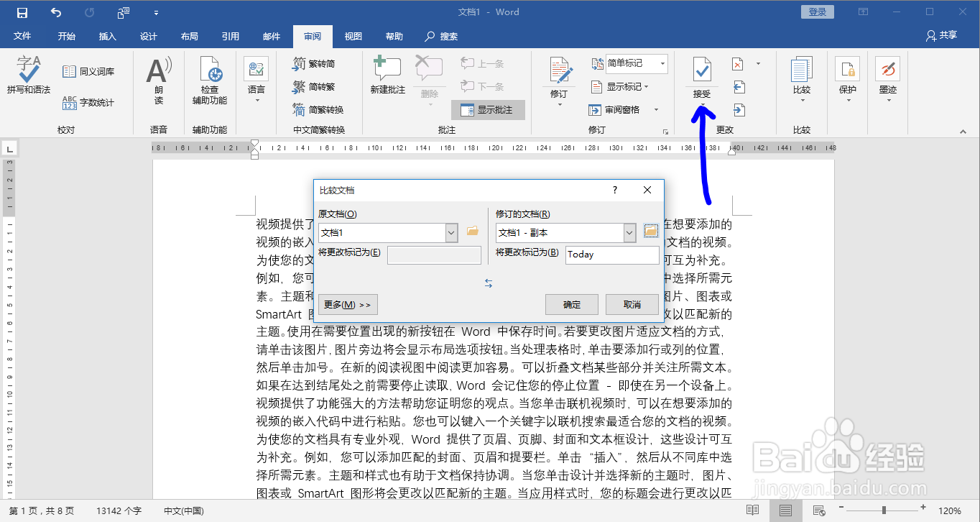Click the Search (搜索) tell-me box
Viewport: 980px width, 522px height.
coord(442,36)
